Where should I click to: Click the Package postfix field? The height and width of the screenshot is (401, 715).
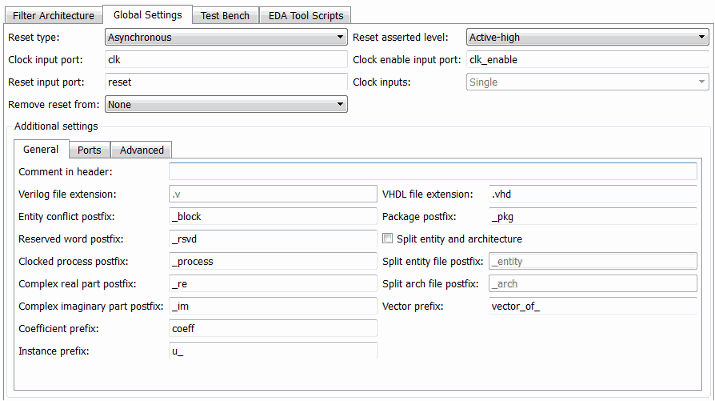592,216
